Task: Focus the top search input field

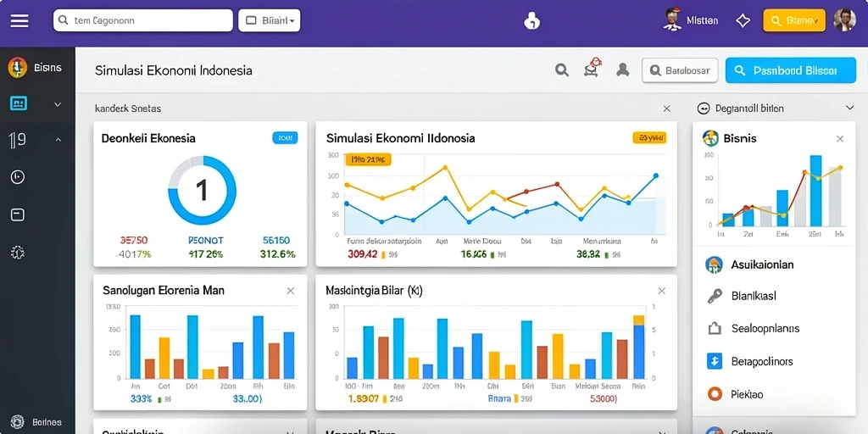Action: pyautogui.click(x=142, y=20)
